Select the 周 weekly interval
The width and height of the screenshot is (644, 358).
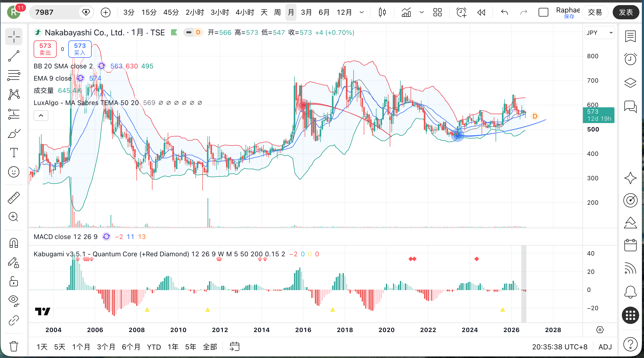click(x=277, y=12)
